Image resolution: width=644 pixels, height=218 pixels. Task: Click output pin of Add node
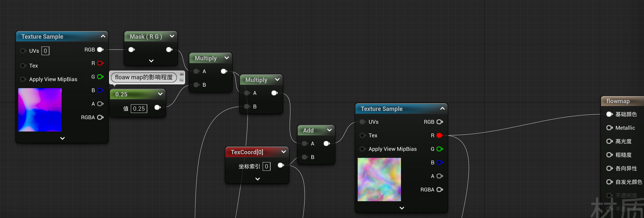coord(327,144)
